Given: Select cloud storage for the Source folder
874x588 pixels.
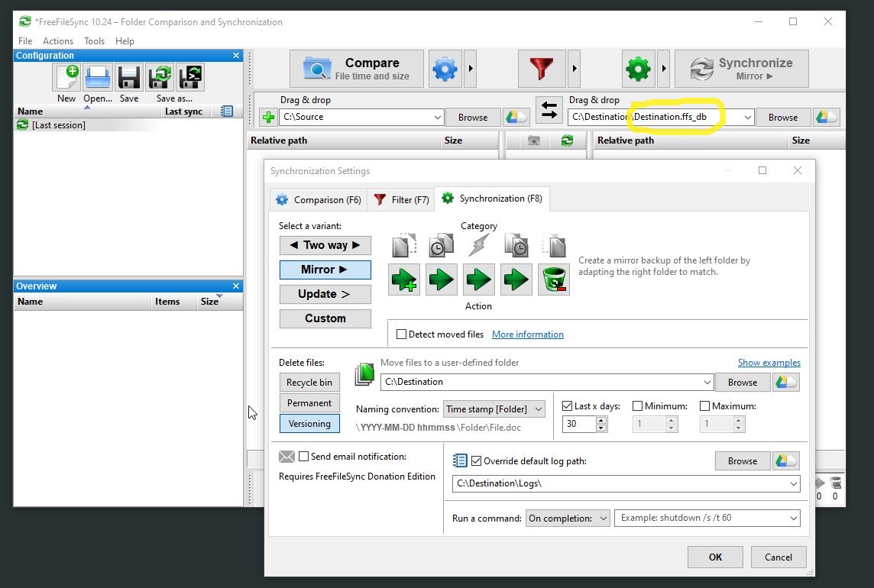Looking at the screenshot, I should tap(516, 117).
